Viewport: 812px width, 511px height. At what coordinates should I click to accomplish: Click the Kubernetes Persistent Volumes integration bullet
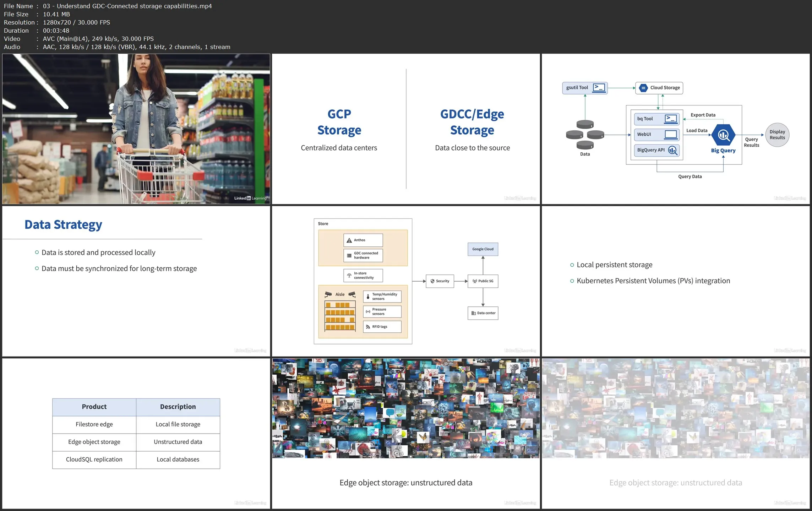(653, 281)
